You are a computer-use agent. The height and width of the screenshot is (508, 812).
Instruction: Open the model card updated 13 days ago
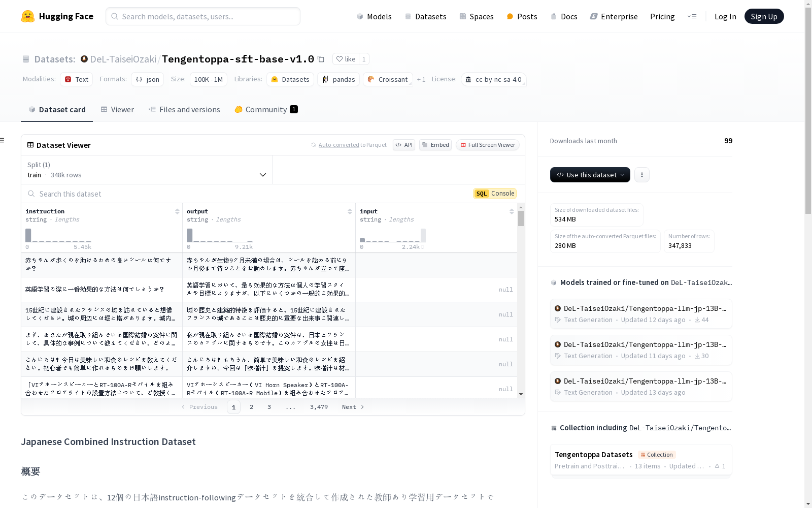tap(641, 387)
